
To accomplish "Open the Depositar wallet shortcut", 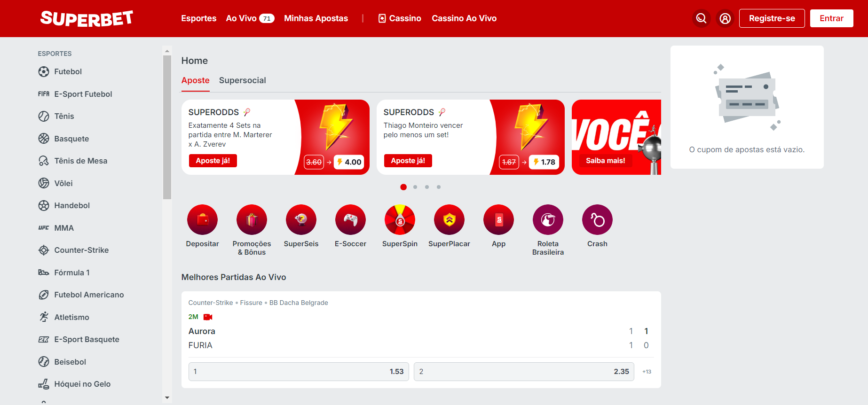I will (x=202, y=219).
